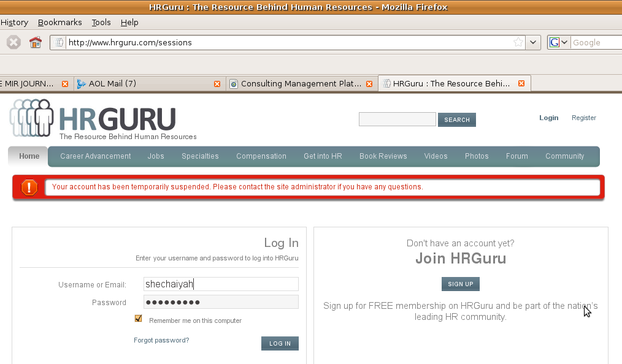
Task: Click the Forgot password? link
Action: [x=161, y=340]
